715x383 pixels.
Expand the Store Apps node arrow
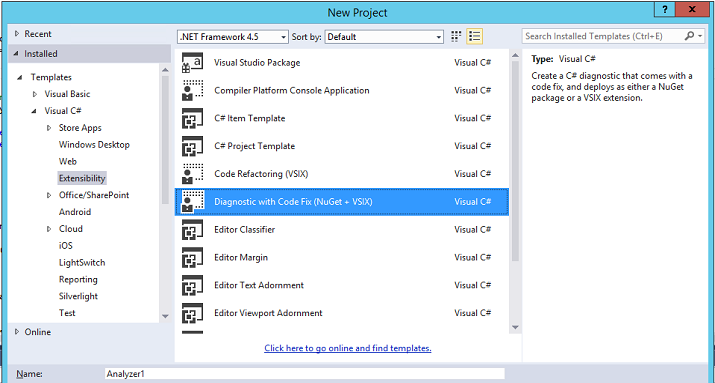(x=49, y=128)
